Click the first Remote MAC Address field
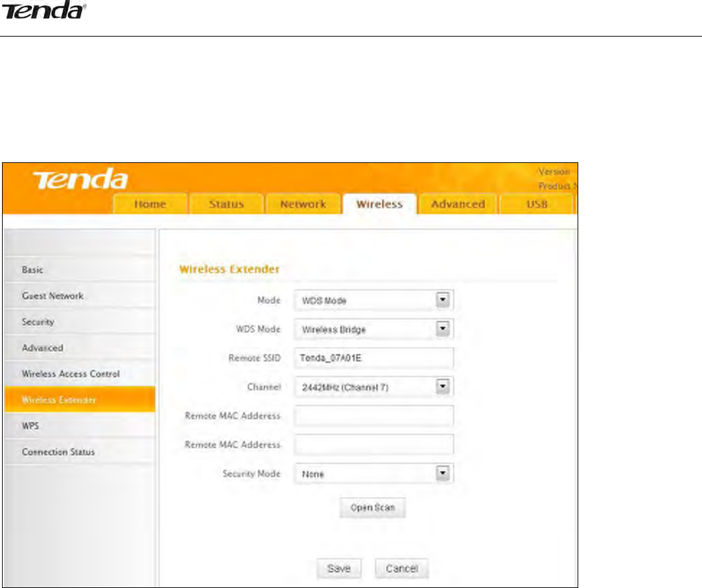The image size is (702, 588). point(374,416)
